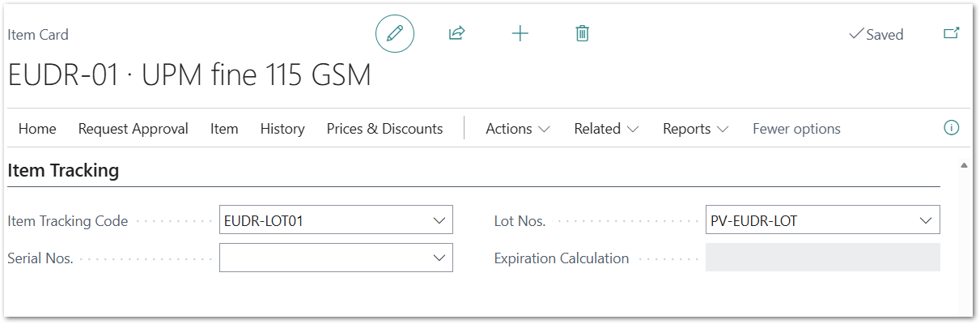Image resolution: width=980 pixels, height=324 pixels.
Task: Click the trash can delete icon
Action: coord(582,34)
